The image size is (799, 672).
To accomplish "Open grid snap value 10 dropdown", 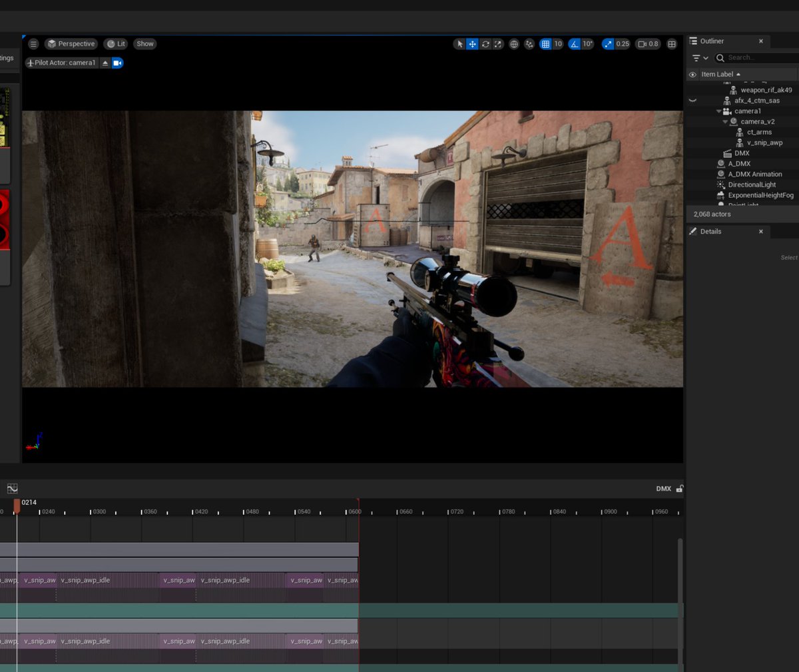I will [558, 44].
